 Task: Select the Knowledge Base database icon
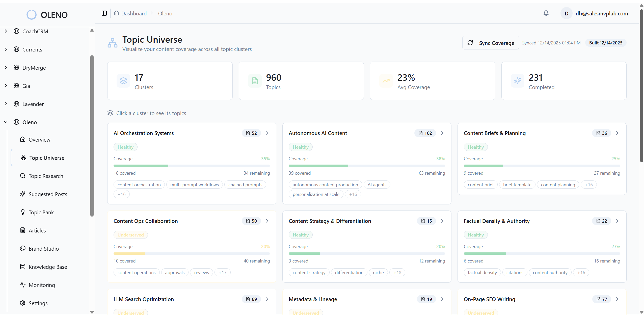23,267
